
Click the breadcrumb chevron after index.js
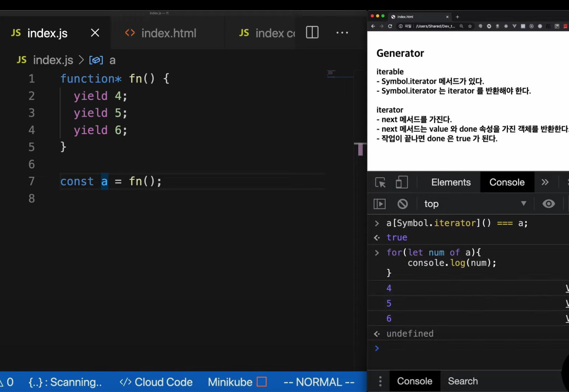click(x=81, y=60)
